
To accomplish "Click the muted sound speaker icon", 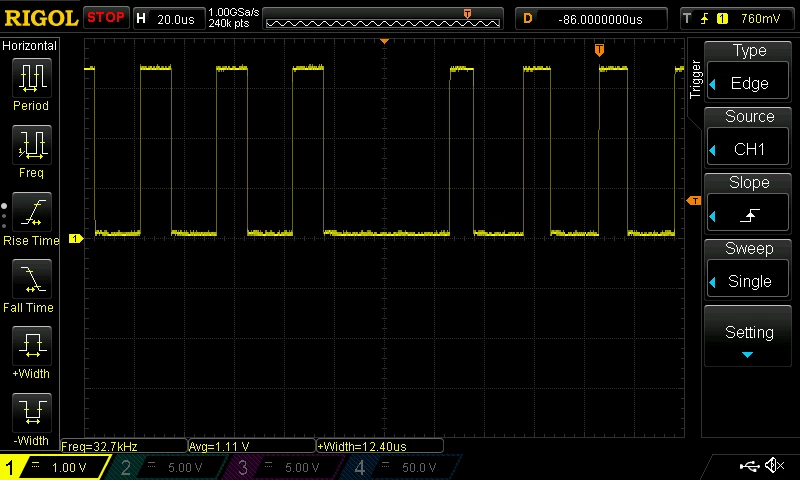I will point(774,465).
